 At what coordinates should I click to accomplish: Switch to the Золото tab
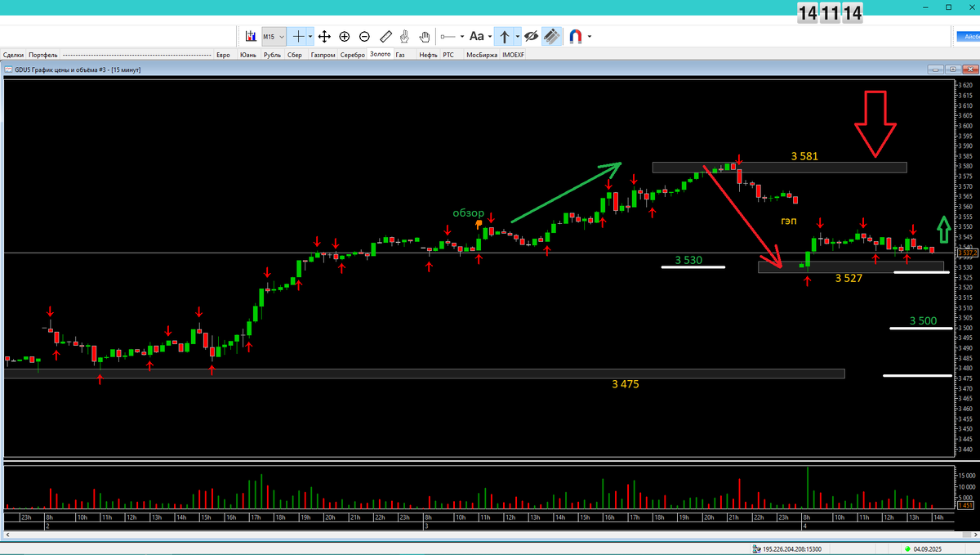point(380,55)
